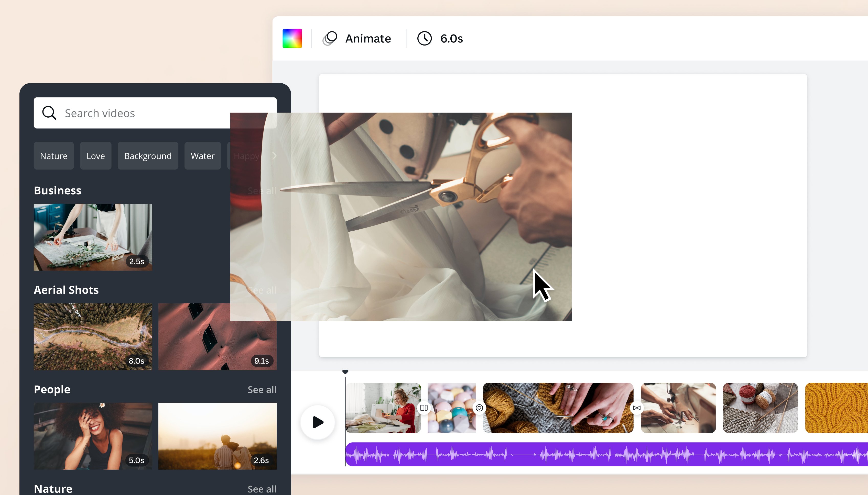
Task: Expand more tags with the right chevron arrow
Action: pyautogui.click(x=274, y=156)
